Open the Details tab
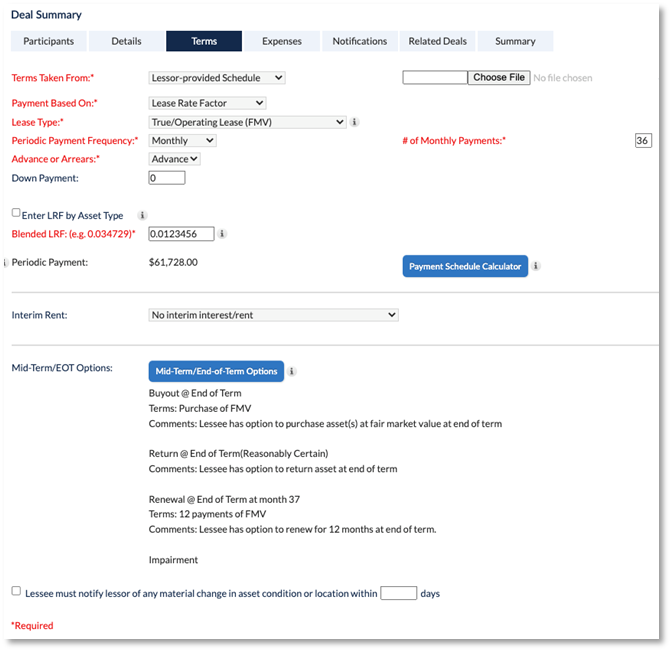 pyautogui.click(x=127, y=41)
